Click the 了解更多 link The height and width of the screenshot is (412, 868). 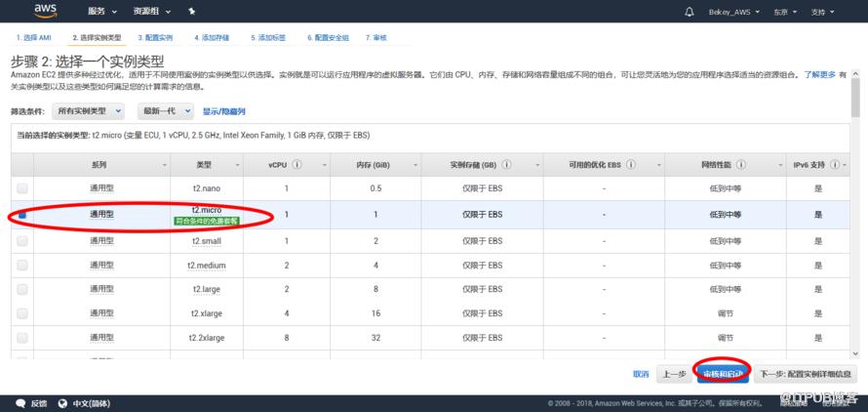(x=820, y=74)
